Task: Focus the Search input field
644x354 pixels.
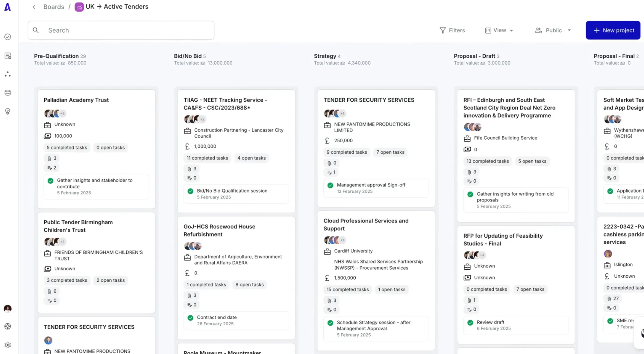Action: point(121,30)
